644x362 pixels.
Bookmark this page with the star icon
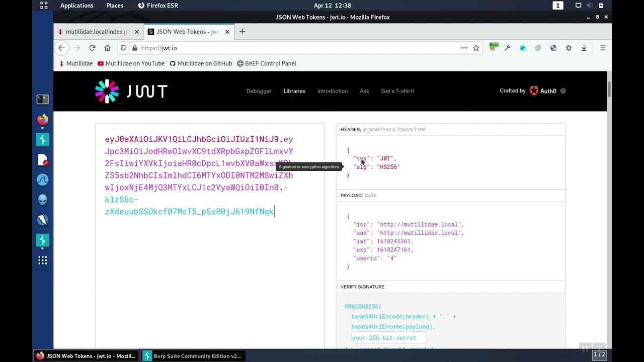(x=476, y=48)
